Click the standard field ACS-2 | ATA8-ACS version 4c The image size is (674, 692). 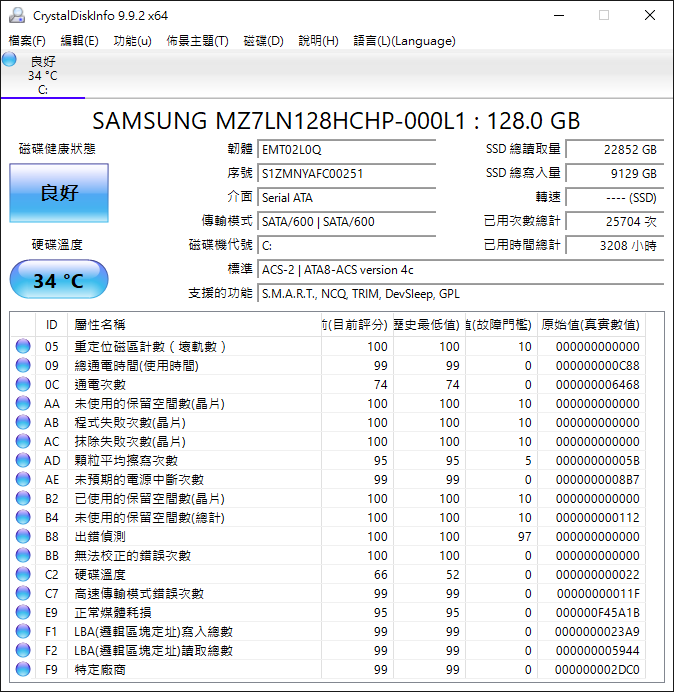pos(461,269)
